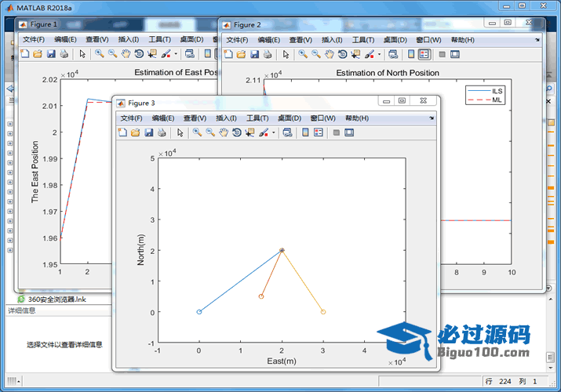Select Zoom In tool in Figure 1
The width and height of the screenshot is (561, 392).
point(100,54)
